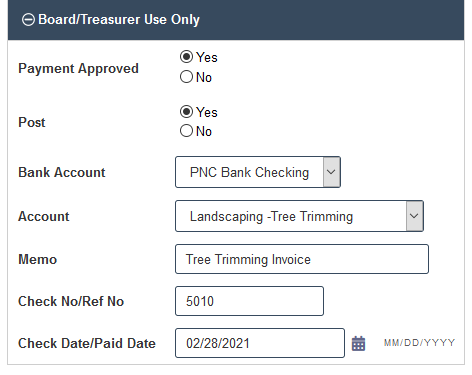Open the Account dropdown arrow
Image resolution: width=472 pixels, height=375 pixels.
point(414,216)
